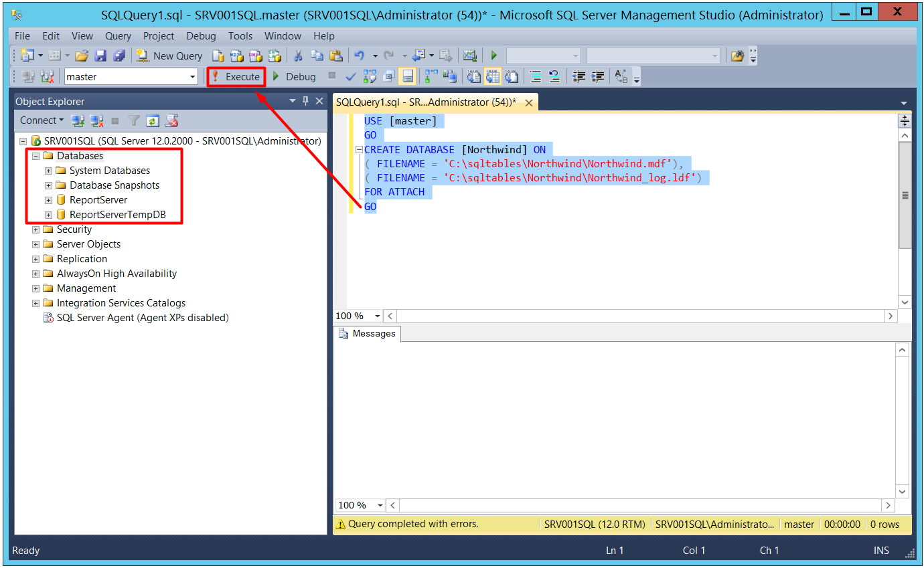Expand the System Databases node
The width and height of the screenshot is (924, 568).
[48, 171]
